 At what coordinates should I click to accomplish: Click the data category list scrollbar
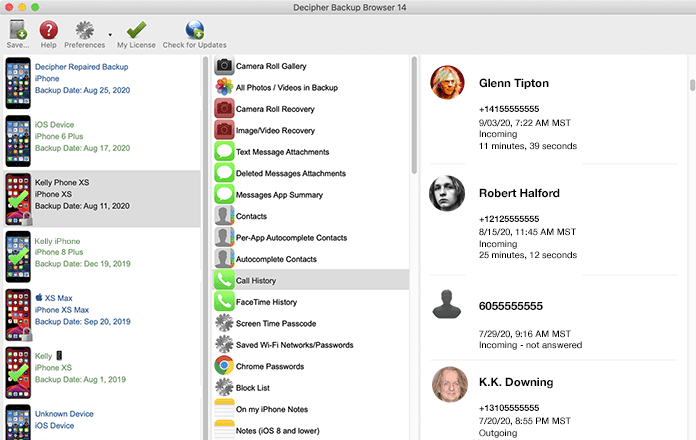pos(414,115)
